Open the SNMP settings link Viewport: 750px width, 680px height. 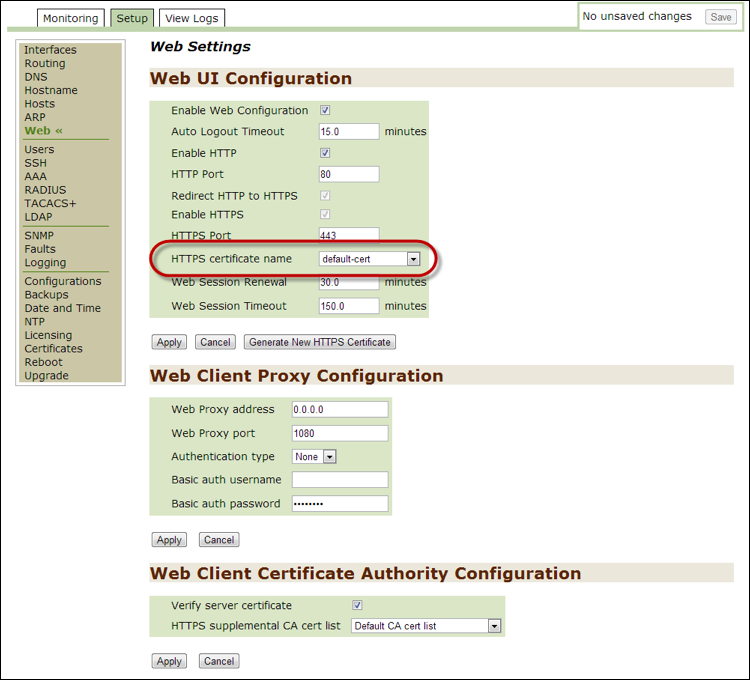tap(39, 236)
